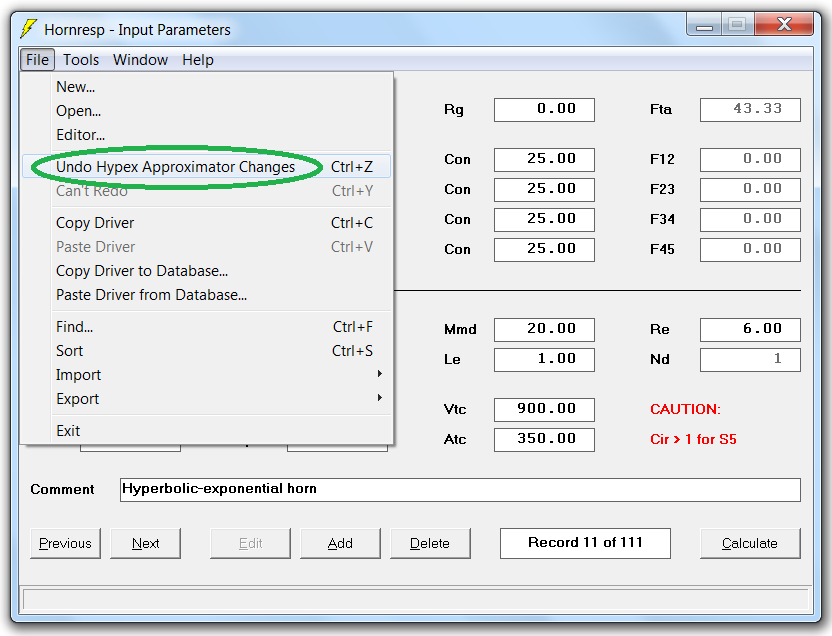Viewport: 832px width, 636px height.
Task: Expand the Import submenu
Action: tap(207, 374)
